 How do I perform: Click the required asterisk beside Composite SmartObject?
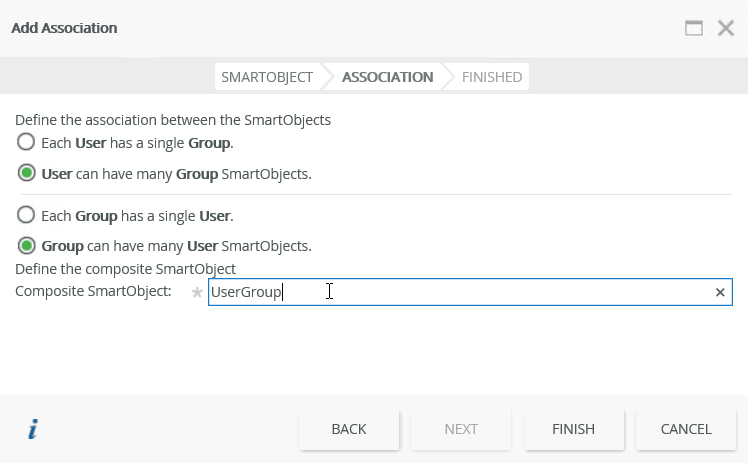tap(197, 292)
